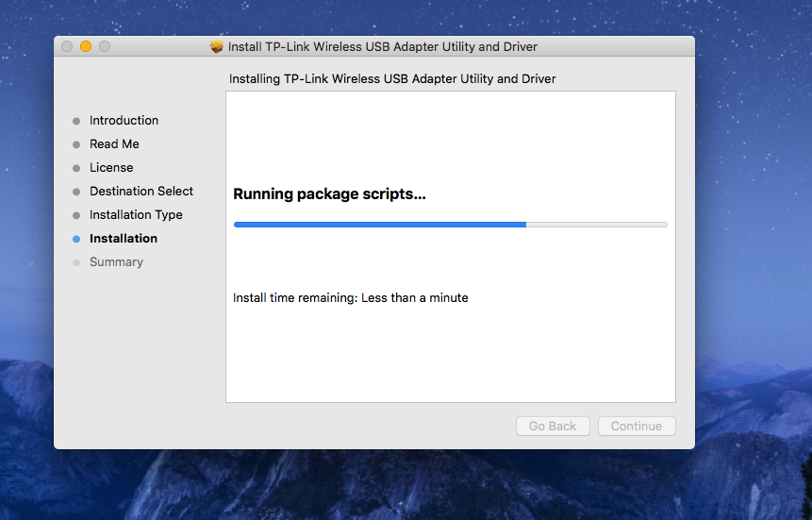This screenshot has width=812, height=520.
Task: Select the Summary step in sidebar
Action: pos(117,261)
